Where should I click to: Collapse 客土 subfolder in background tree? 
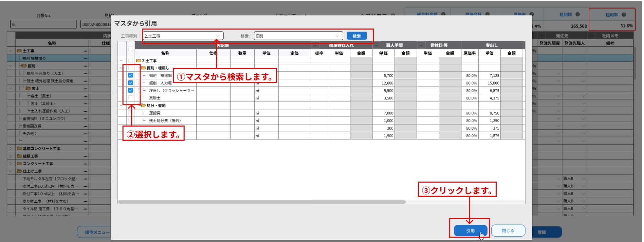10,88
